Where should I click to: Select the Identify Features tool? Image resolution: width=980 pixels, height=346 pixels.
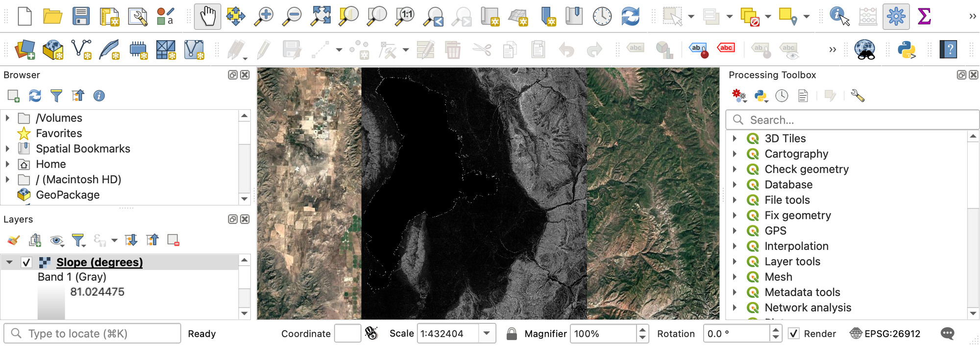tap(839, 16)
